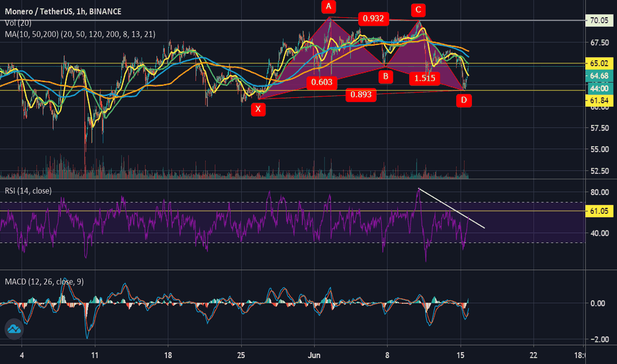617x364 pixels.
Task: Select the pattern point C label
Action: (x=418, y=10)
